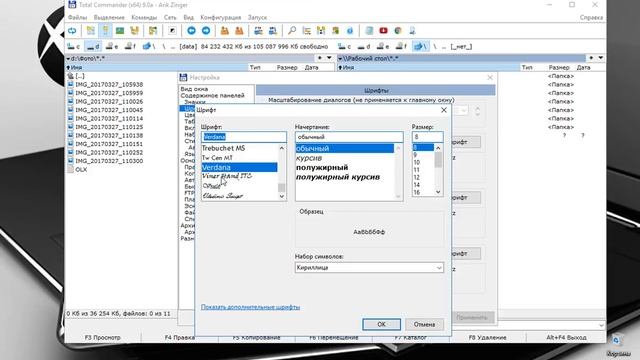Image resolution: width=640 pixels, height=360 pixels.
Task: Select drive c in right panel
Action: point(344,47)
